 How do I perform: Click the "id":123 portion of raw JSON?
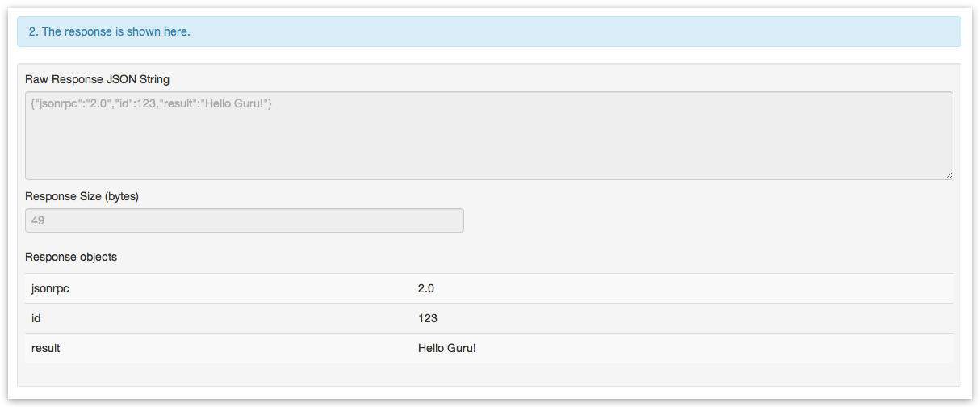(136, 104)
